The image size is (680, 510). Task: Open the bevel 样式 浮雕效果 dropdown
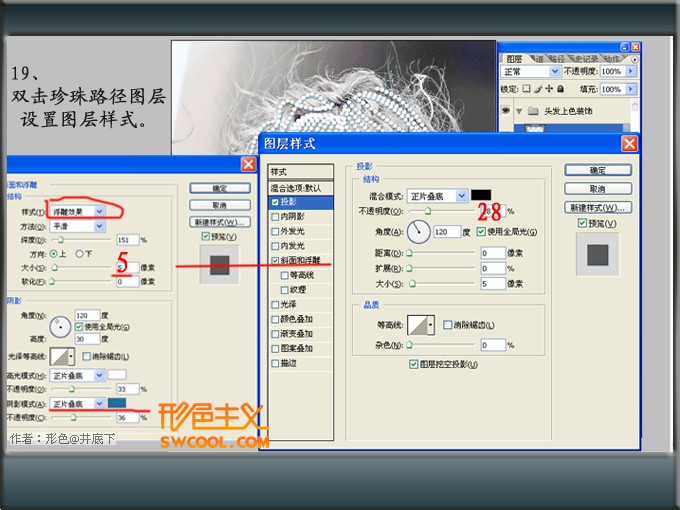click(78, 212)
